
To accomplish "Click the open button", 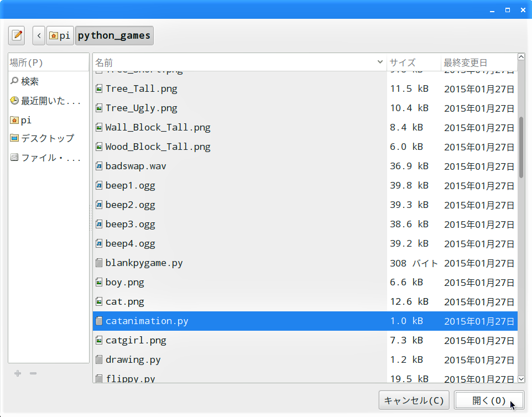I will 489,400.
